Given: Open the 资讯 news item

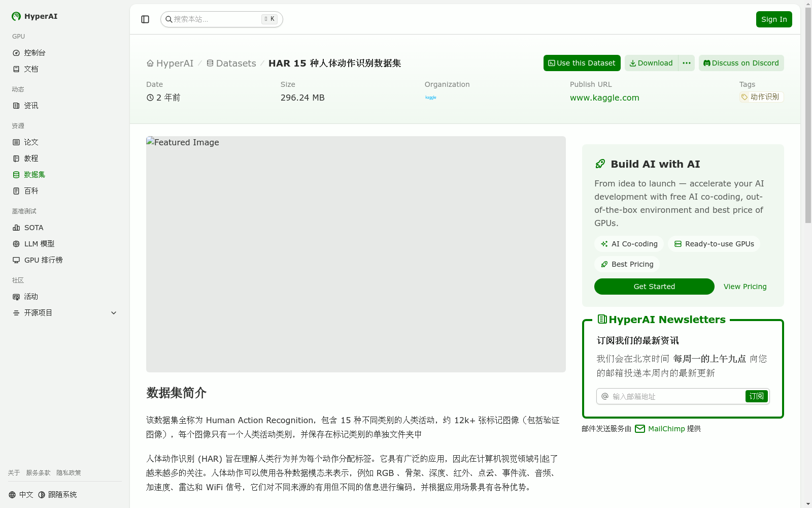Looking at the screenshot, I should (x=65, y=106).
